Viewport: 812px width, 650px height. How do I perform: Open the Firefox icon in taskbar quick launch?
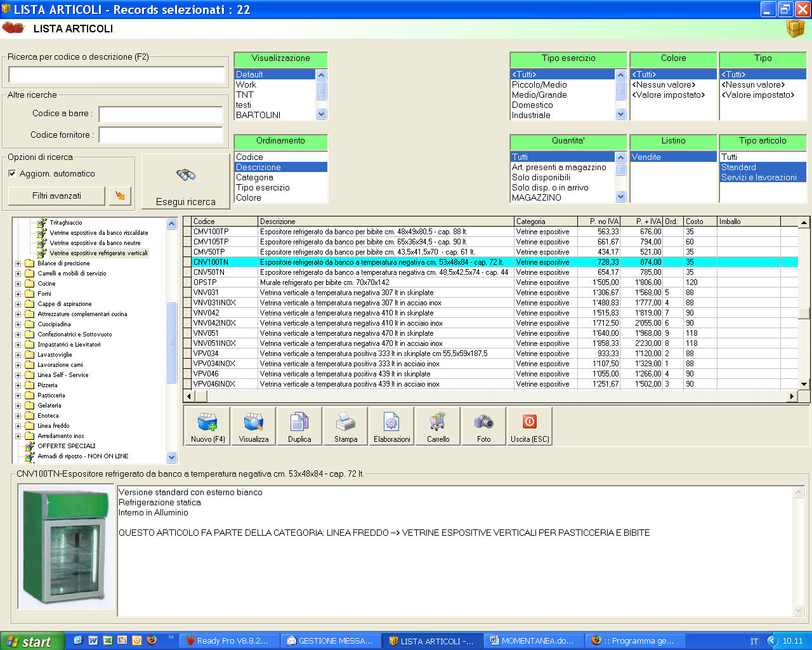(x=152, y=640)
